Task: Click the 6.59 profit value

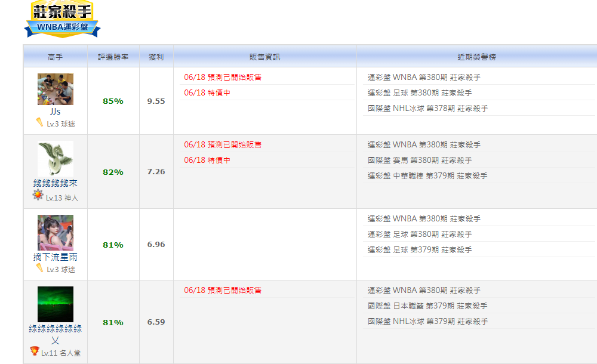Action: coord(156,322)
